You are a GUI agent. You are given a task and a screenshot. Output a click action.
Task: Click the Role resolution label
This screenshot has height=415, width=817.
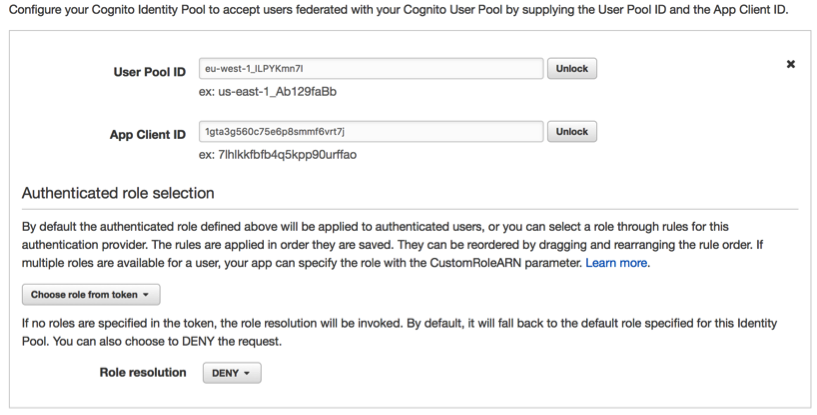click(141, 372)
